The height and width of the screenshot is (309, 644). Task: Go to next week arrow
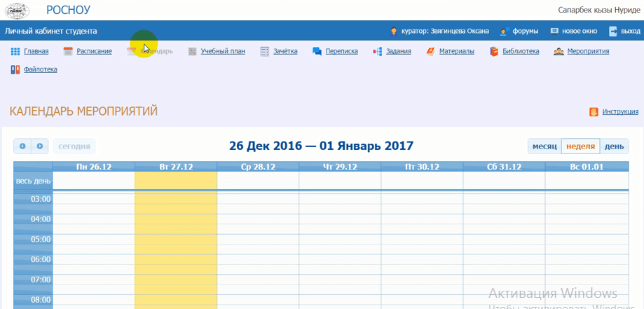[40, 146]
